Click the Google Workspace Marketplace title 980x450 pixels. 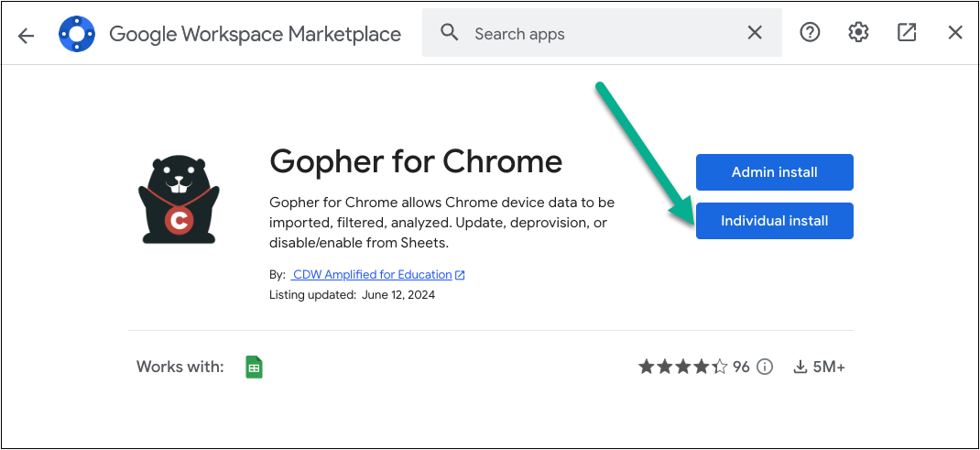(255, 34)
